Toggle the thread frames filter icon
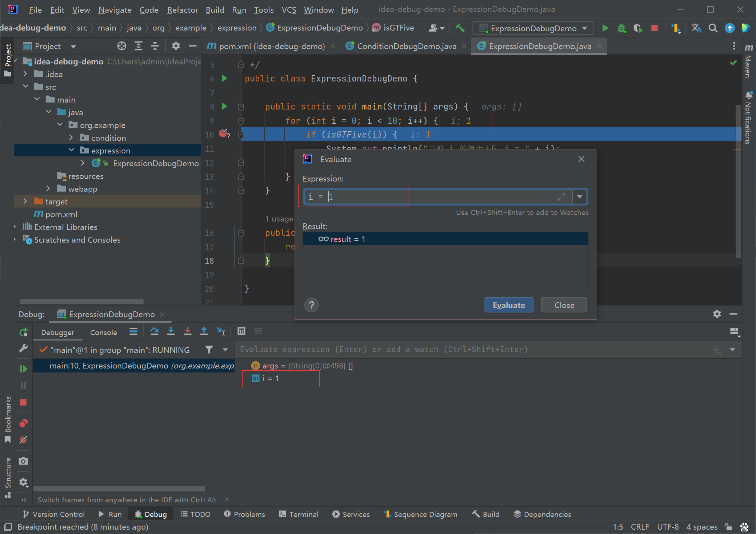 [x=209, y=350]
